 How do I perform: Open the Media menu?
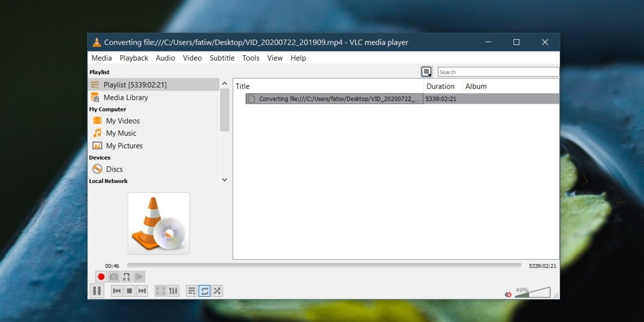coord(101,58)
